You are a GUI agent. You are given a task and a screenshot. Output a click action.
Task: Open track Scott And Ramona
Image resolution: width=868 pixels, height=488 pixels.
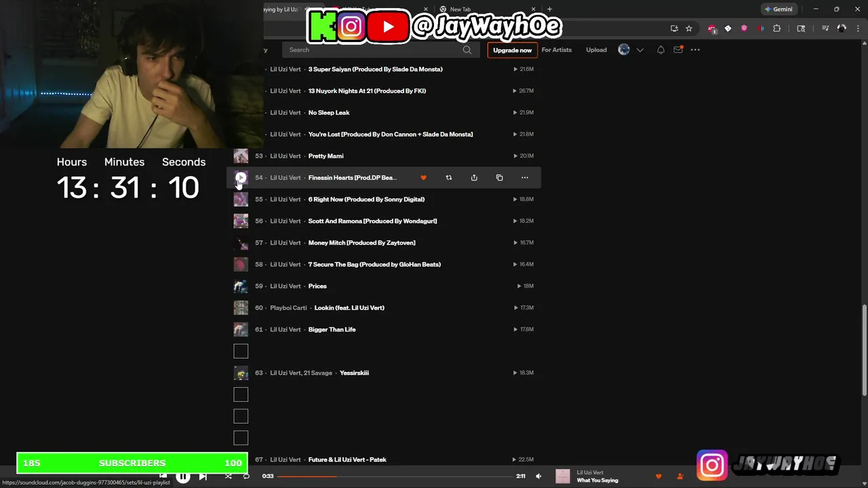pos(372,221)
